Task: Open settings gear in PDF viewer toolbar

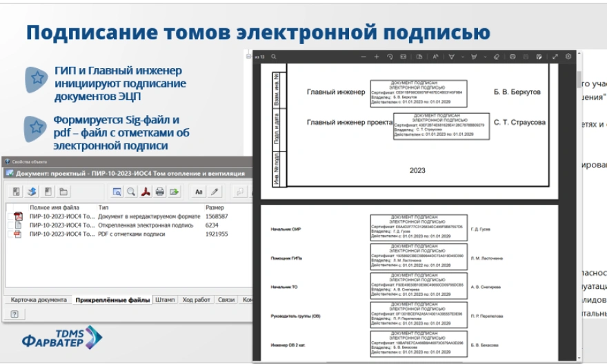Action: click(568, 57)
